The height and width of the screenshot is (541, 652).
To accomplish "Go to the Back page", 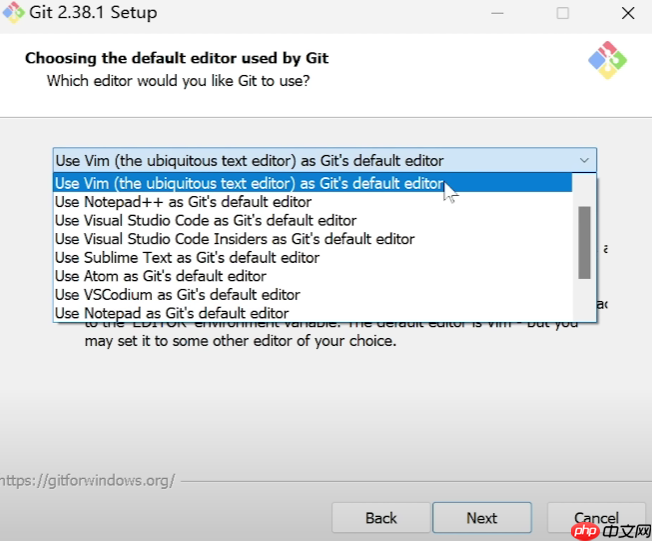I will 381,518.
